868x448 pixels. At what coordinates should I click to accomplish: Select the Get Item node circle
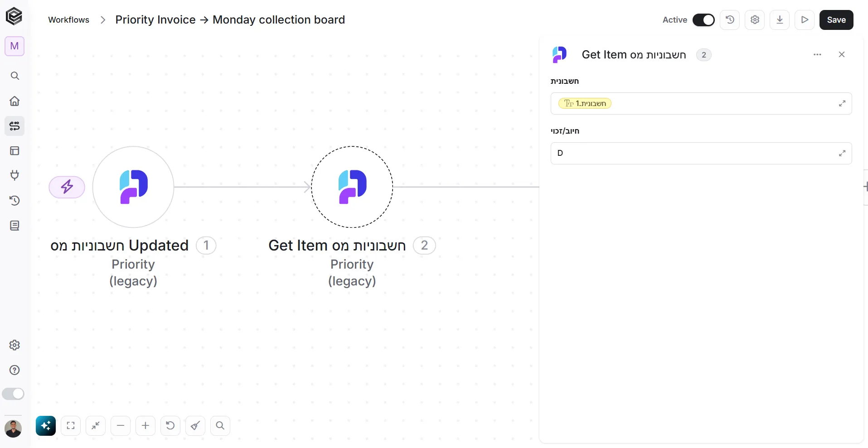(352, 187)
